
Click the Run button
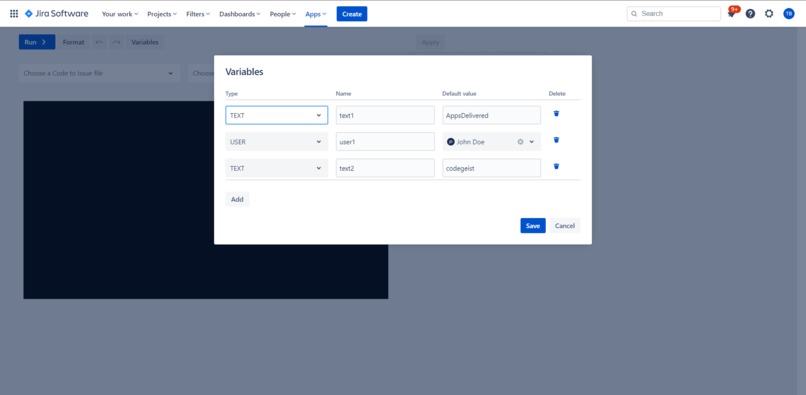(37, 42)
